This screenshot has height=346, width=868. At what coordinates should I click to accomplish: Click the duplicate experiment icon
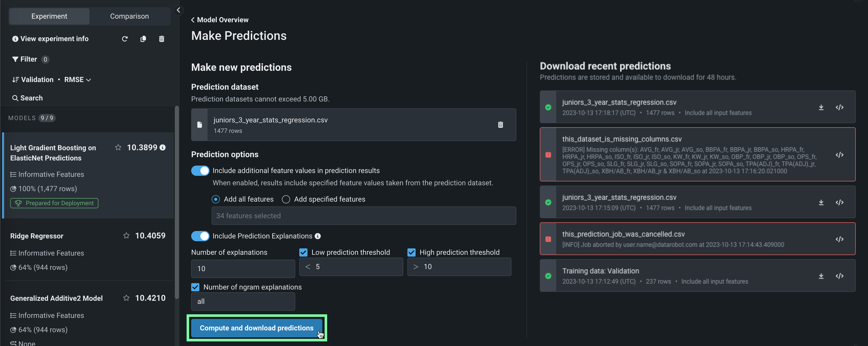(143, 39)
